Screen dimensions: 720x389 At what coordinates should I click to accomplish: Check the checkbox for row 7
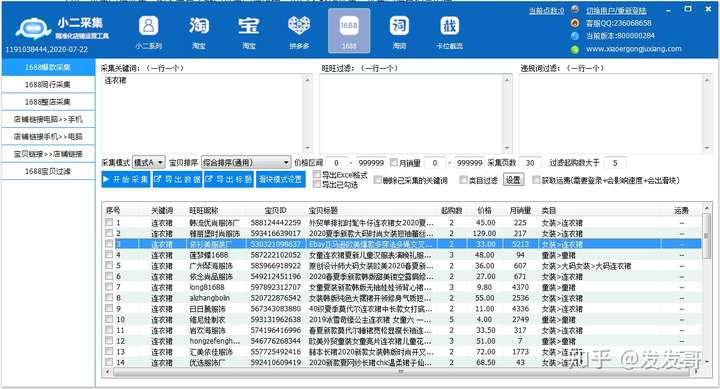[109, 287]
